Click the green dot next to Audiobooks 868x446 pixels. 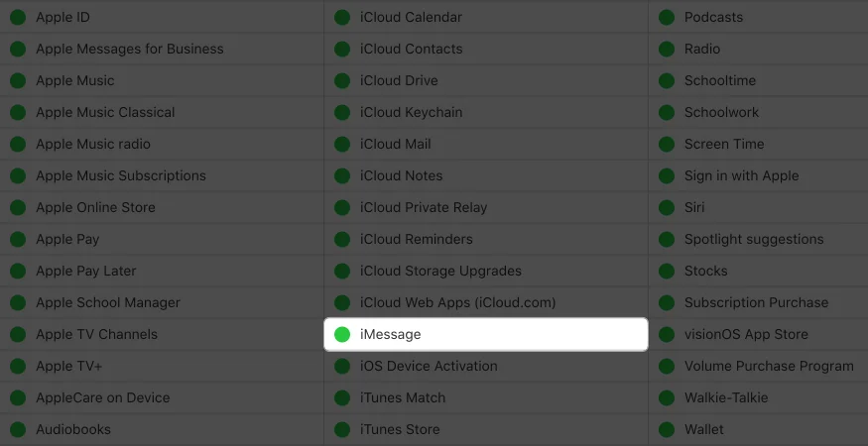18,429
